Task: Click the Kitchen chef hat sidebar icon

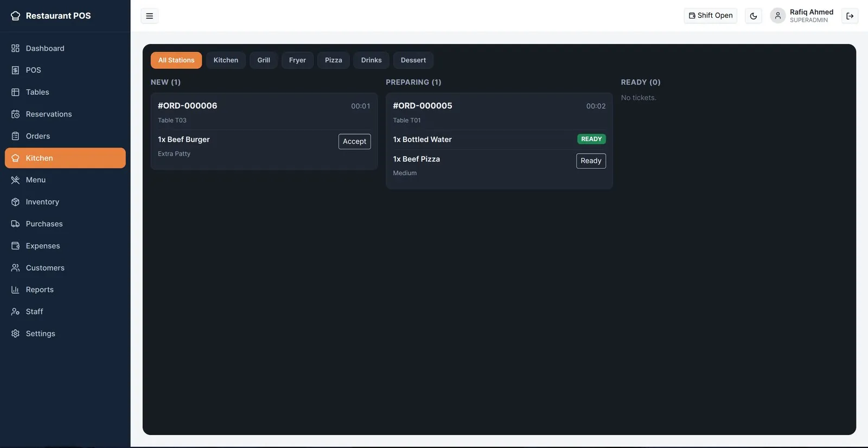Action: pos(15,158)
